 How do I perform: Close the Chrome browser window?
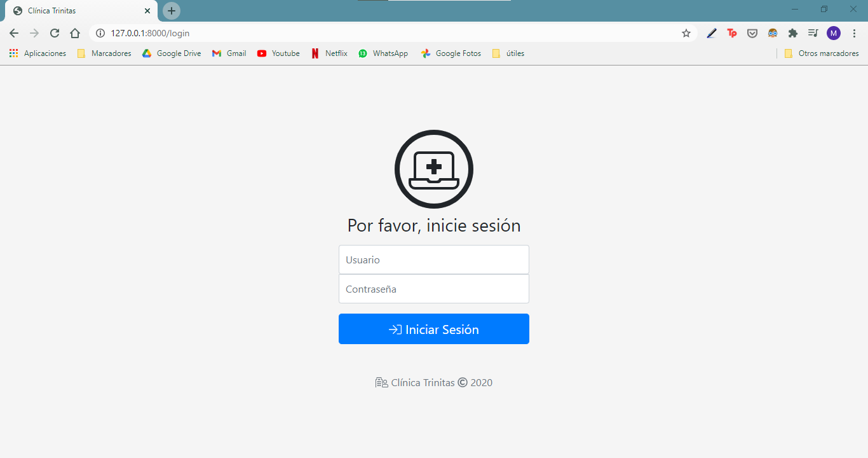pos(853,9)
